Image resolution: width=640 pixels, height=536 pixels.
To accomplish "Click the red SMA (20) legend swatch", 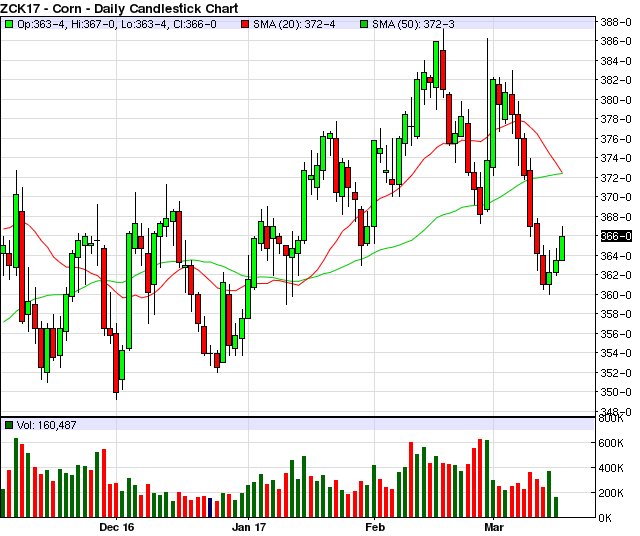I will 245,24.
